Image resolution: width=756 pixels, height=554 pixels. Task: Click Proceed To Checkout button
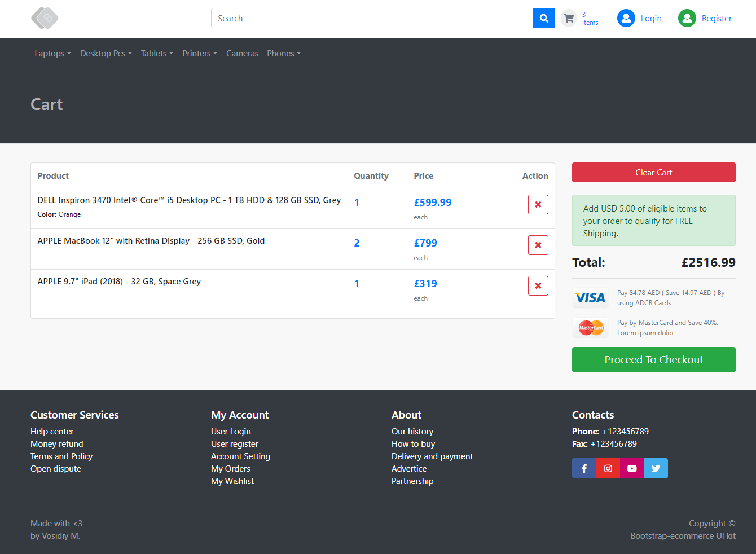[x=653, y=359]
